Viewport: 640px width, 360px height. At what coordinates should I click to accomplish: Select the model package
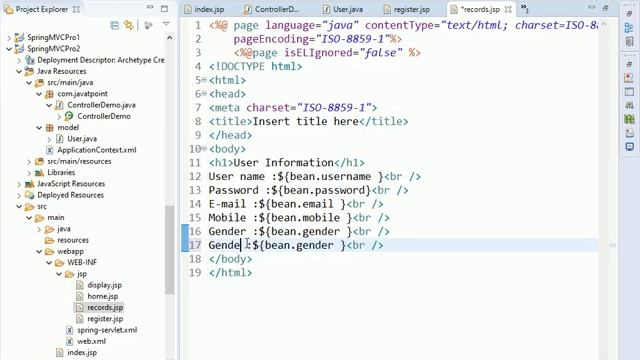[68, 127]
